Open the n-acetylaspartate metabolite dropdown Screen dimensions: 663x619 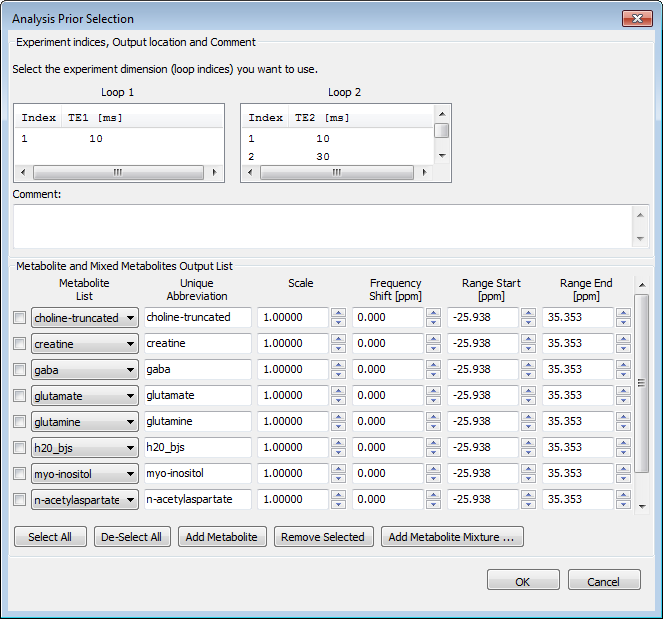(85, 500)
